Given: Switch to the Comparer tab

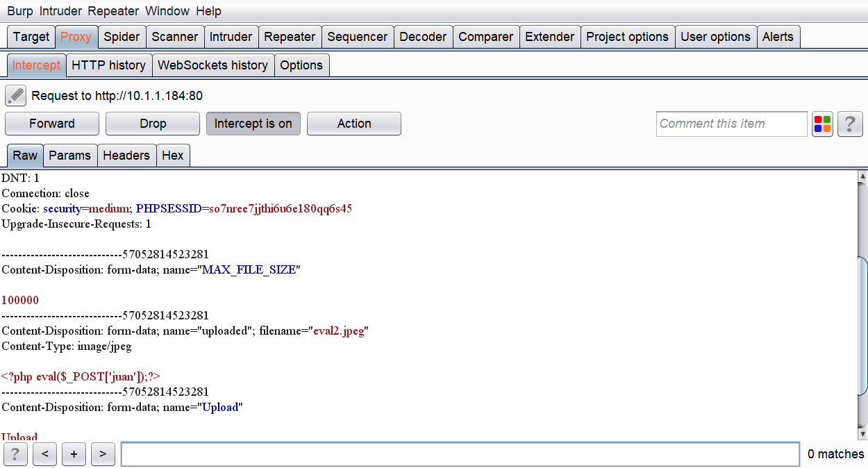Looking at the screenshot, I should (486, 37).
